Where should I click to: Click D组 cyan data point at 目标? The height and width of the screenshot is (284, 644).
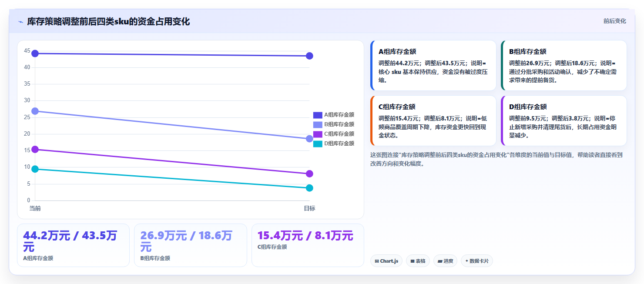(x=309, y=188)
